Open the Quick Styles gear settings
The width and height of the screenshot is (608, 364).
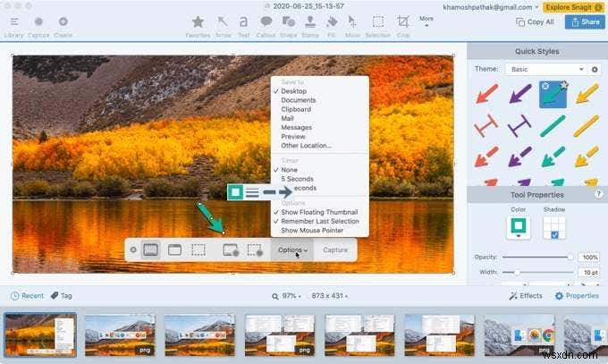(595, 70)
